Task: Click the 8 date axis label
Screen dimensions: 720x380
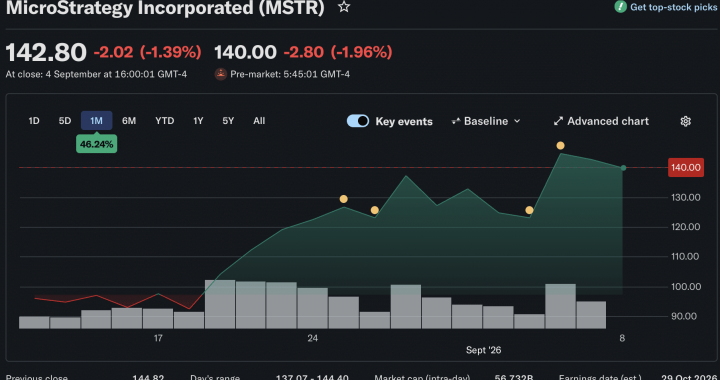Action: [622, 339]
